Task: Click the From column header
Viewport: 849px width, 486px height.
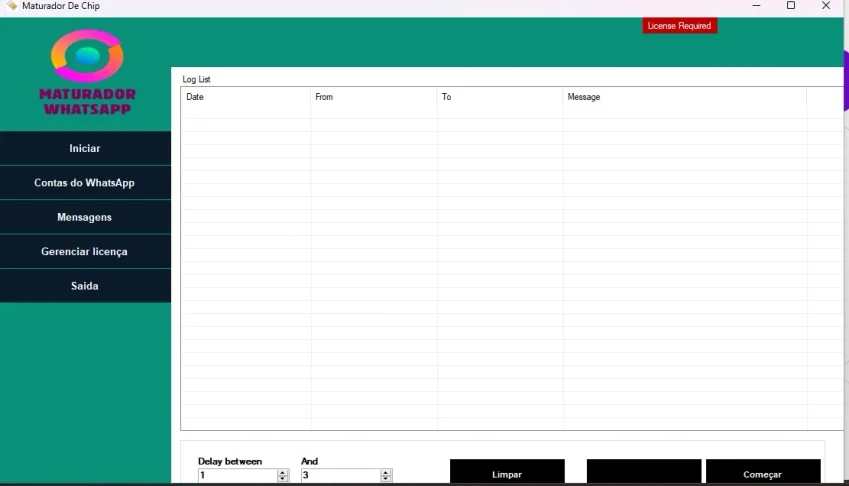Action: (x=374, y=97)
